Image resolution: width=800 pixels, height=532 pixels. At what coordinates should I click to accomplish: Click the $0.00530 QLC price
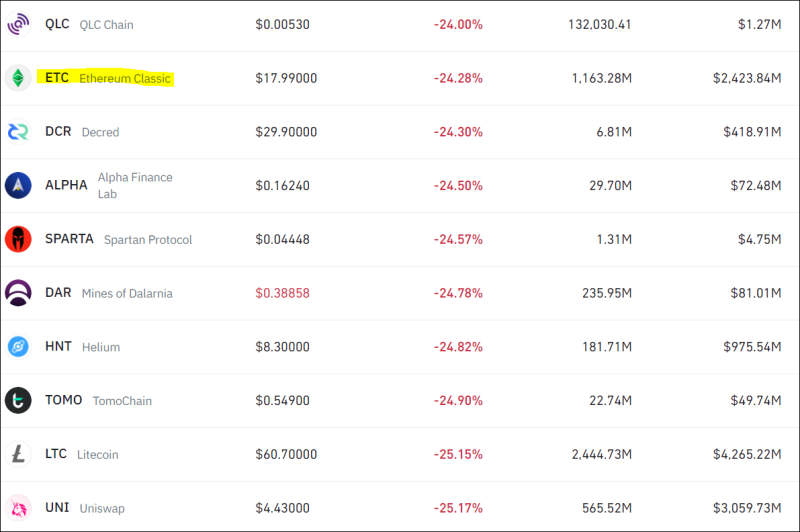pyautogui.click(x=283, y=24)
